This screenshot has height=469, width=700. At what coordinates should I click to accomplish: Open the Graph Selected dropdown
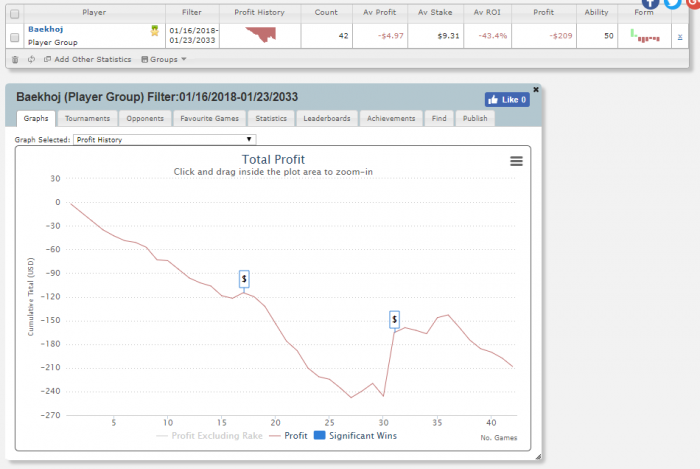point(166,140)
